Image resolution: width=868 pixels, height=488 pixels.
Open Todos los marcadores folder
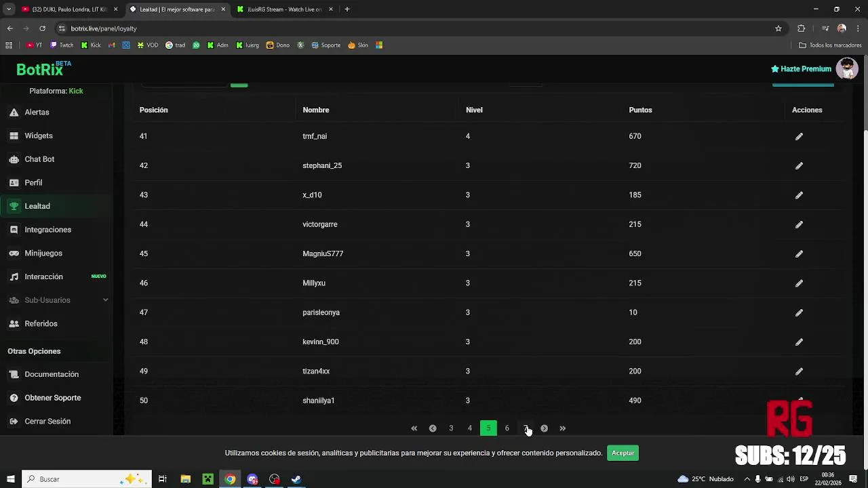click(x=830, y=45)
